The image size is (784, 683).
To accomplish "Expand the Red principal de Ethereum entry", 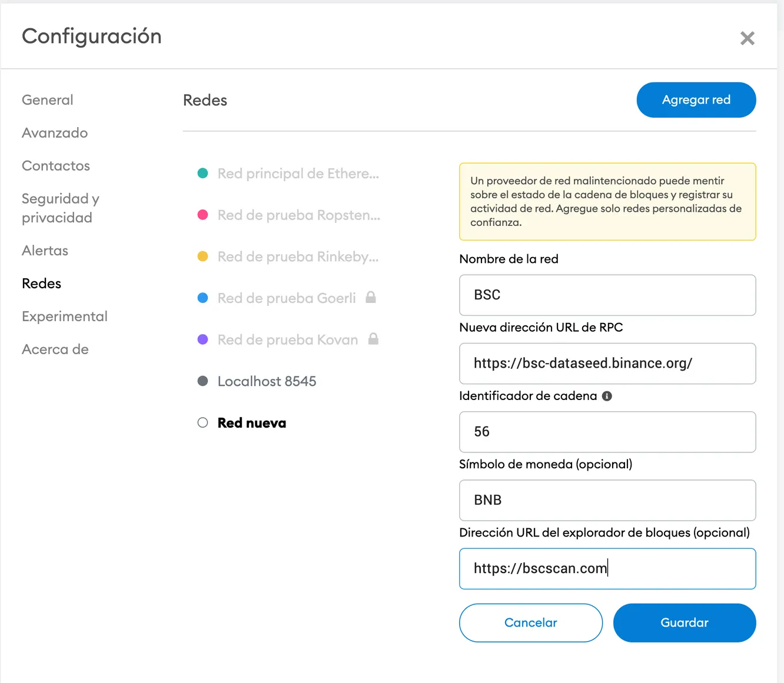I will (298, 173).
